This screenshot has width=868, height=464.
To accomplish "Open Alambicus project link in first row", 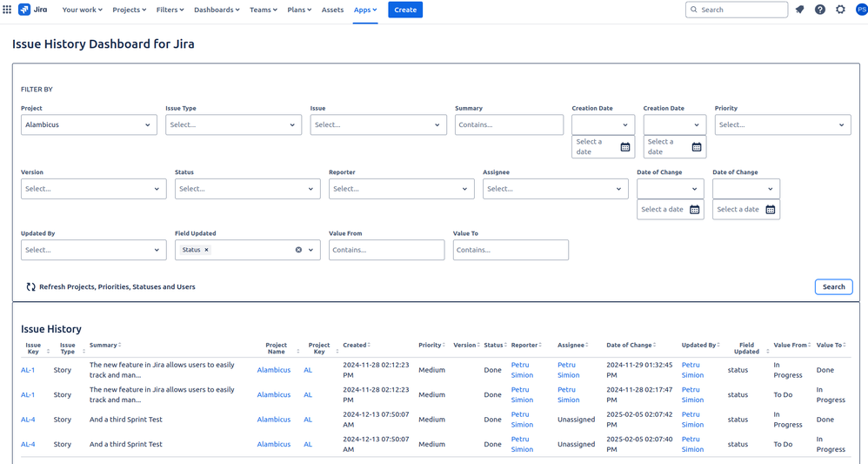I will (x=273, y=370).
